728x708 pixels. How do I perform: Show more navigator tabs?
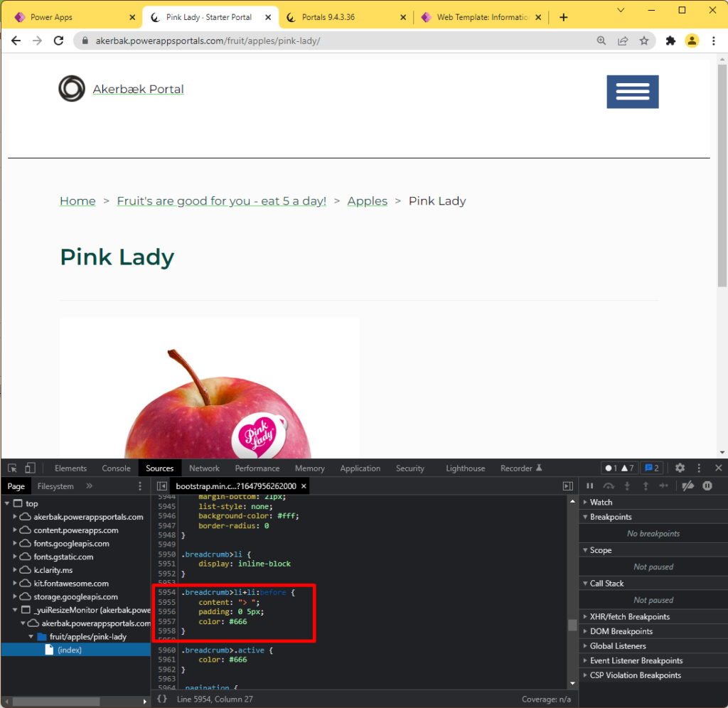89,486
